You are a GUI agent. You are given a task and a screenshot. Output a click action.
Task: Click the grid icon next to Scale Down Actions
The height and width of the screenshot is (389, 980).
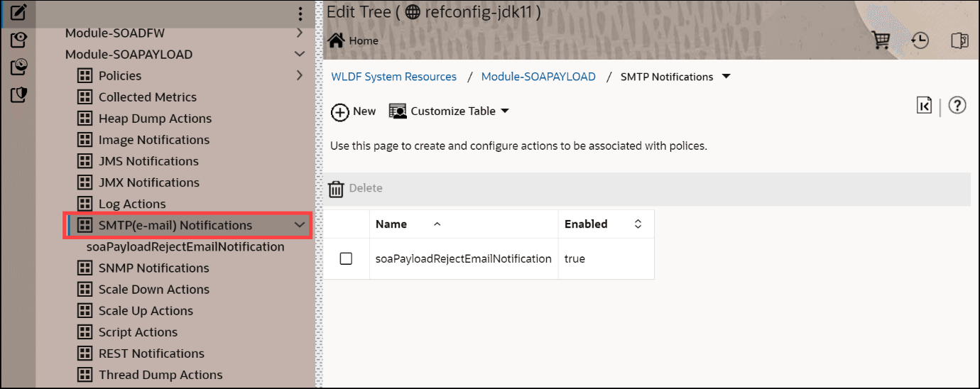click(85, 290)
